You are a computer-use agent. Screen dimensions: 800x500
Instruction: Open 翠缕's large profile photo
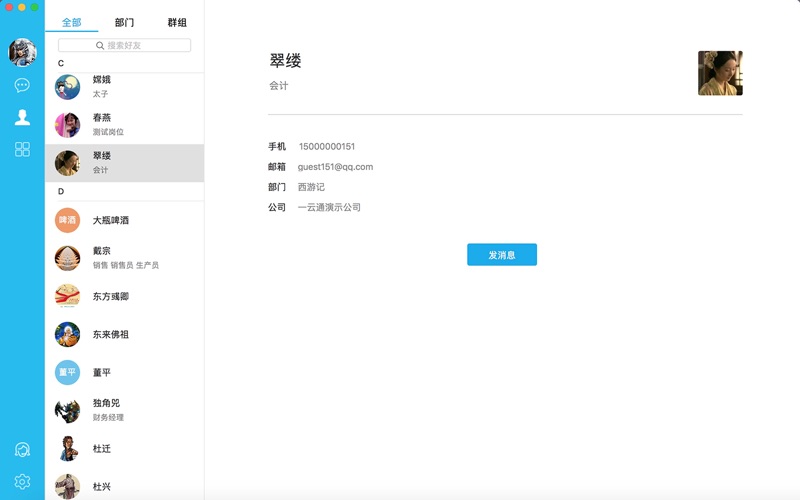pyautogui.click(x=719, y=73)
